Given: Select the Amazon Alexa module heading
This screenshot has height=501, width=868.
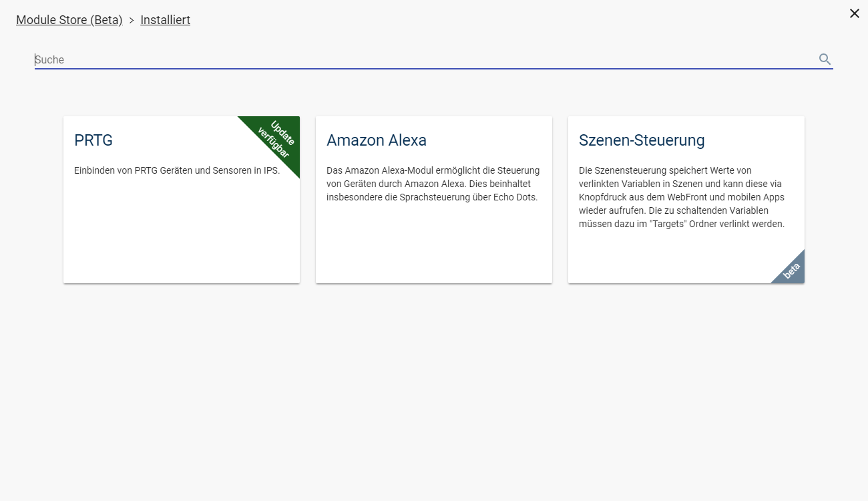Looking at the screenshot, I should pyautogui.click(x=376, y=140).
